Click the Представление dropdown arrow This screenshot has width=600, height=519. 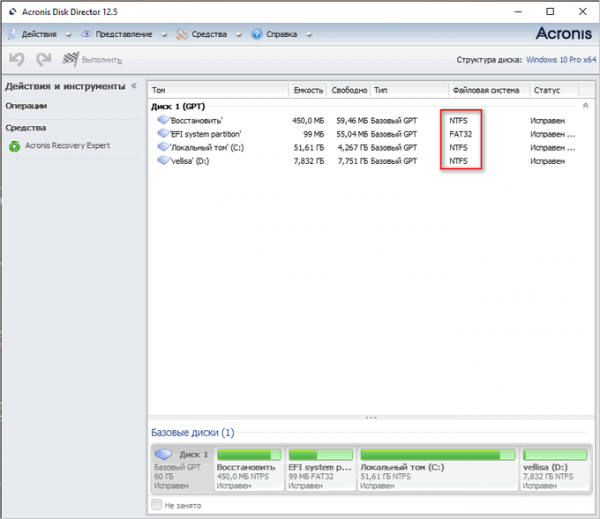point(164,35)
